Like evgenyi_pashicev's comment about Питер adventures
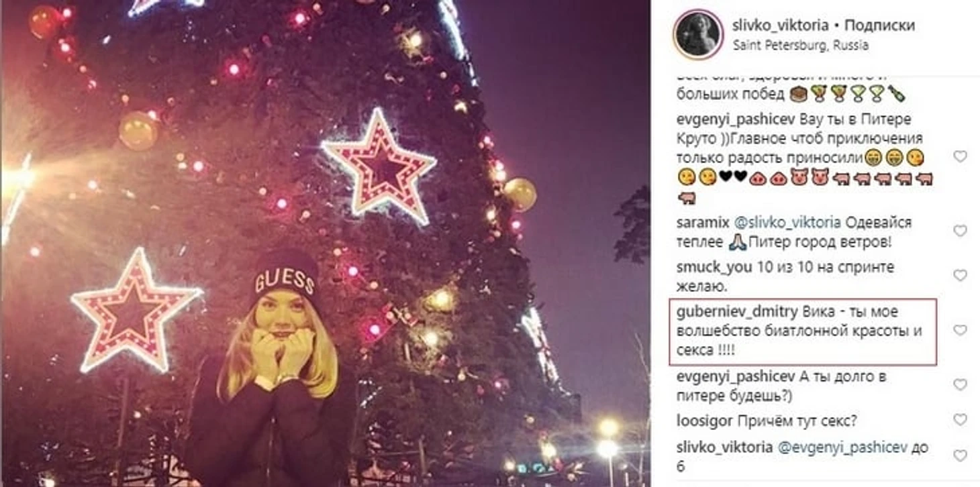 tap(960, 156)
